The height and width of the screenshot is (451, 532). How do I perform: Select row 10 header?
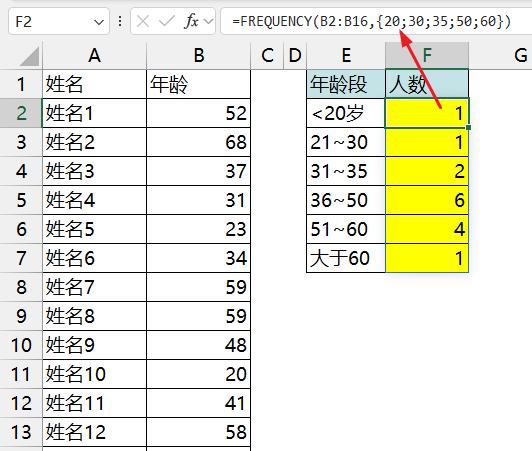tap(21, 345)
